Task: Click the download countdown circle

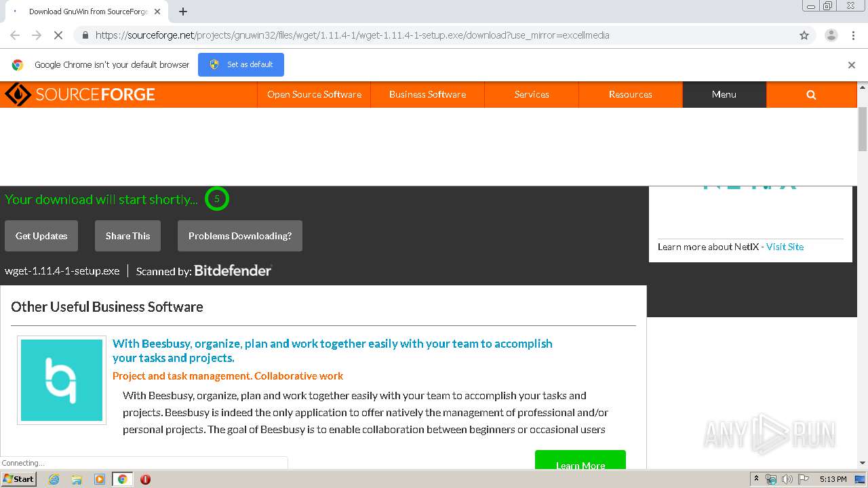Action: (x=217, y=199)
